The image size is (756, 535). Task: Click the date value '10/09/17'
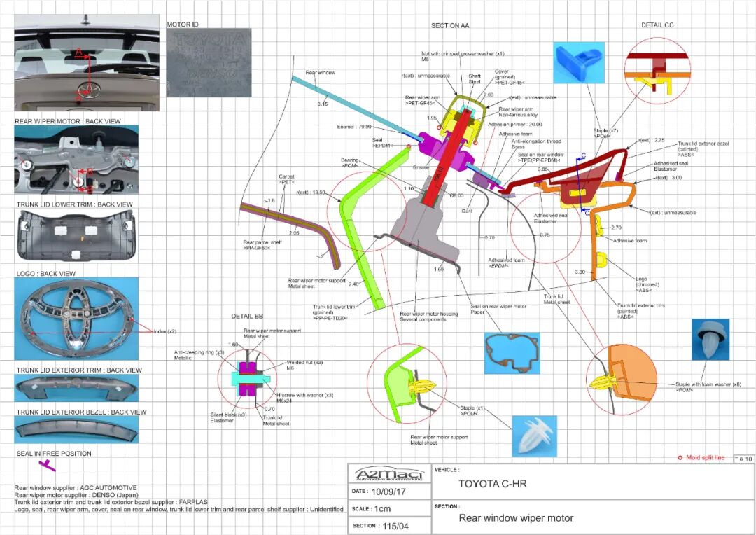(388, 492)
